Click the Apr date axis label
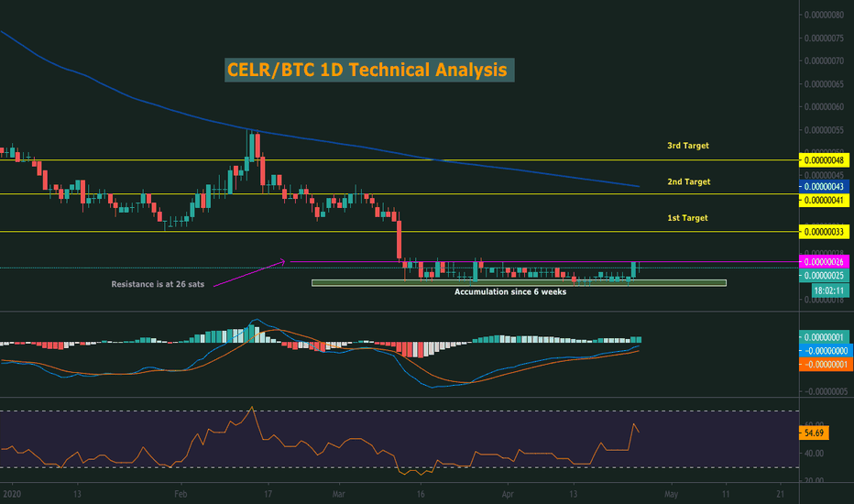The image size is (854, 504). pyautogui.click(x=507, y=494)
